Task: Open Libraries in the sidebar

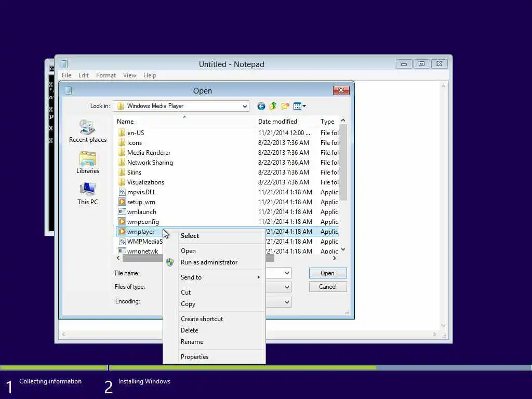Action: click(x=87, y=163)
